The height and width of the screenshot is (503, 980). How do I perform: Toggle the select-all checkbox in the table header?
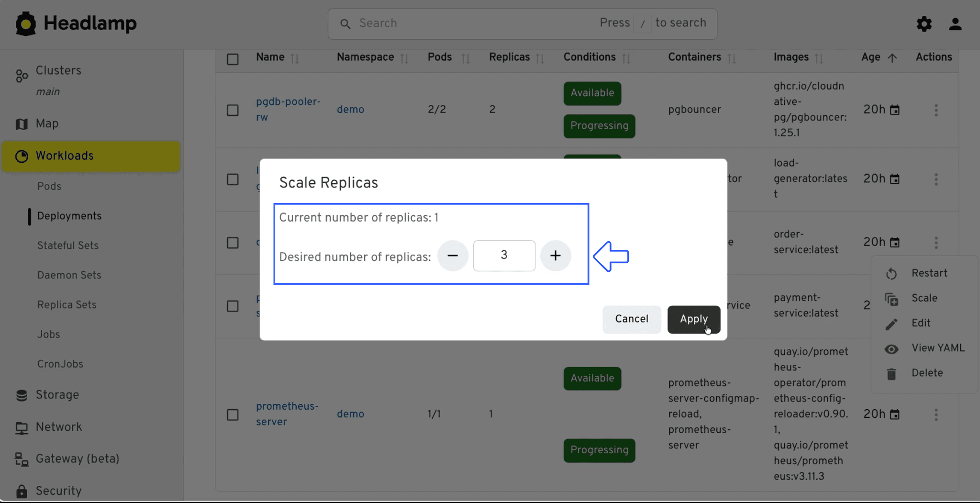[x=233, y=59]
